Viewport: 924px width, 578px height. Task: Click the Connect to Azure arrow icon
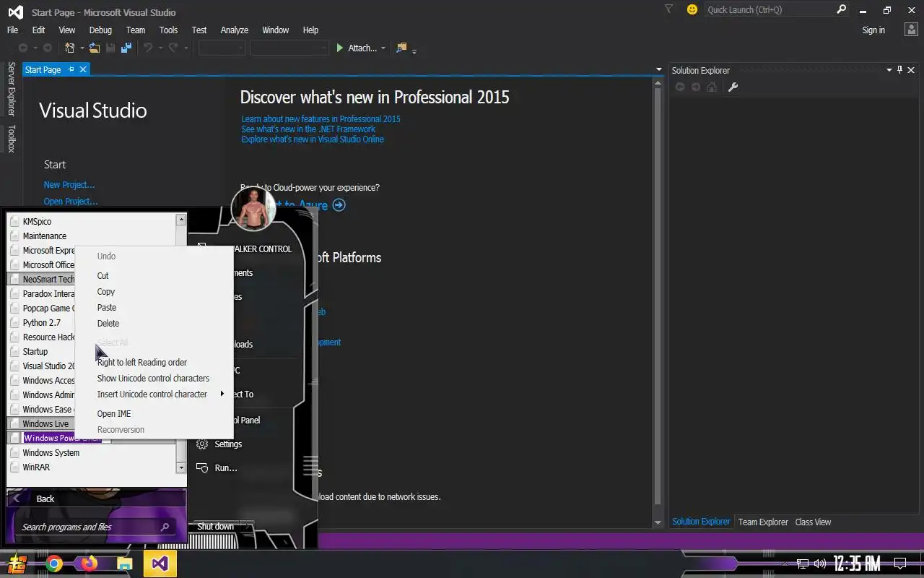(339, 205)
